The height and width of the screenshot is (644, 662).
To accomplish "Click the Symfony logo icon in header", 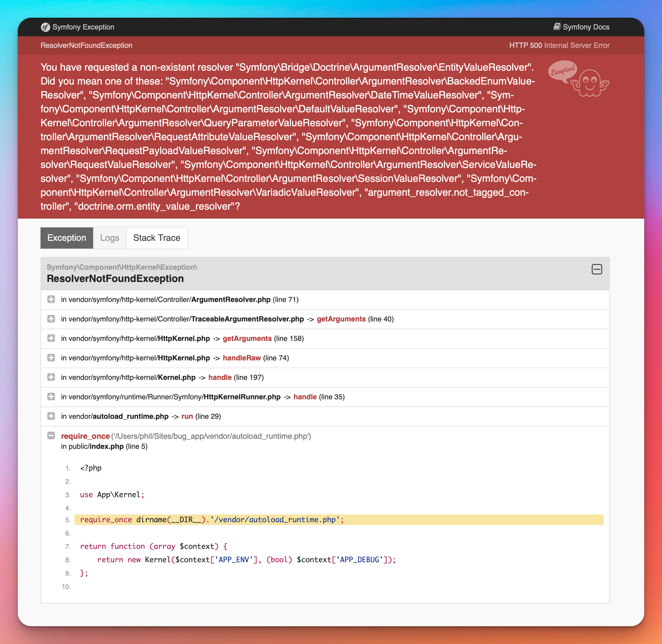I will tap(45, 27).
